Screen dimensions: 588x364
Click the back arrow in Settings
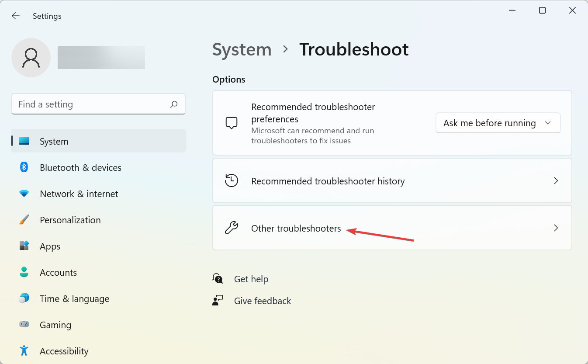point(16,16)
